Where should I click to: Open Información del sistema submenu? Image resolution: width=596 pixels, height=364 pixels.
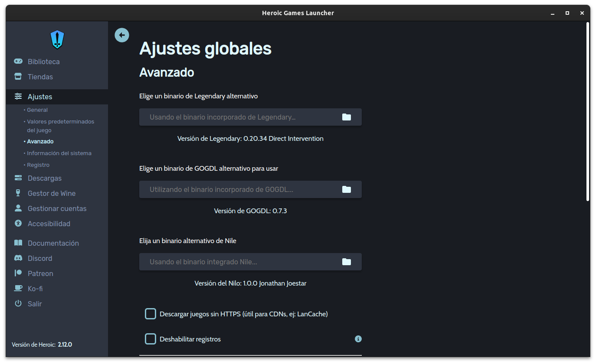click(59, 153)
